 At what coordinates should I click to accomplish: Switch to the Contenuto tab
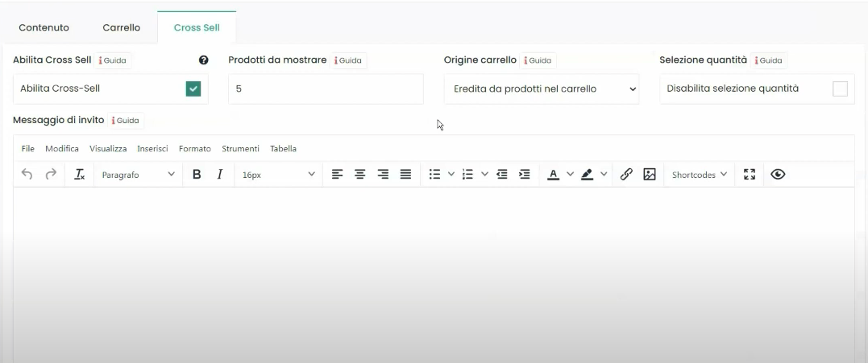[x=44, y=27]
